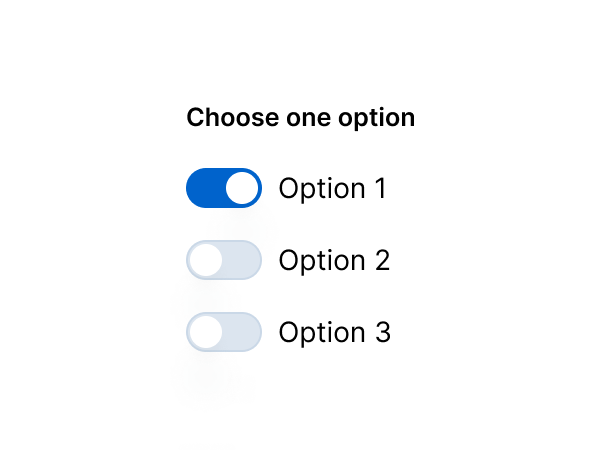Click the enabled blue toggle switch
Viewport: 600px width, 450px height.
224,188
